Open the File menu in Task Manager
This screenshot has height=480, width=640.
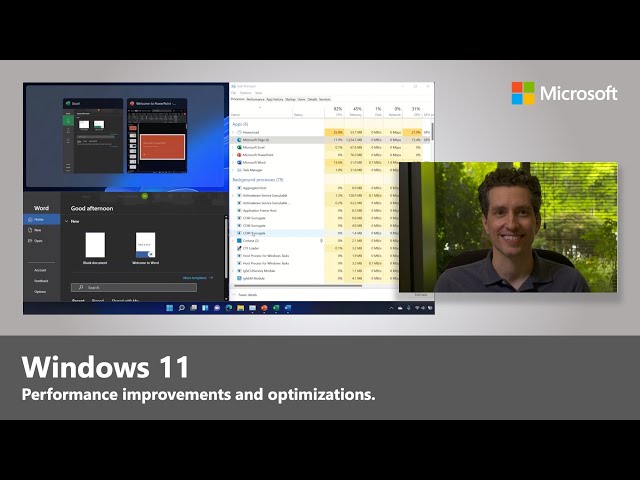[234, 93]
